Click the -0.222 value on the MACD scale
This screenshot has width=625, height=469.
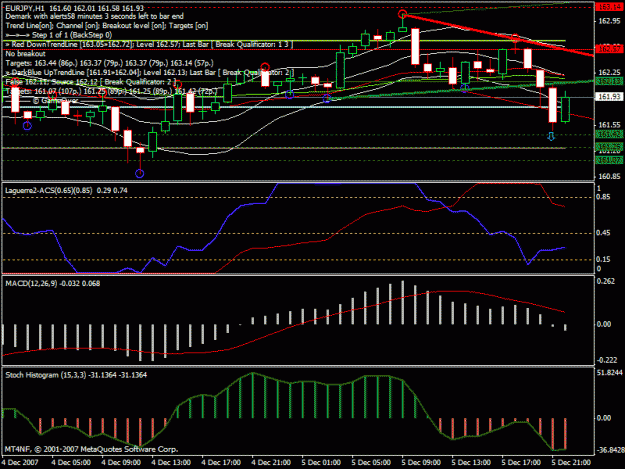pos(606,360)
